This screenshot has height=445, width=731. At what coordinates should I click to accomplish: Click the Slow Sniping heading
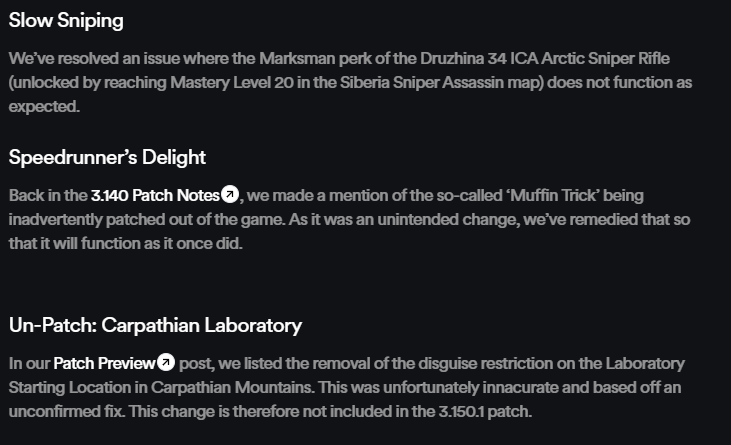pos(66,20)
